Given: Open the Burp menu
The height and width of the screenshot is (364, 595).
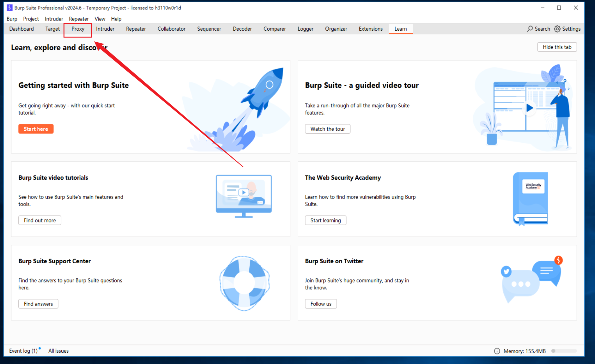Looking at the screenshot, I should [12, 19].
